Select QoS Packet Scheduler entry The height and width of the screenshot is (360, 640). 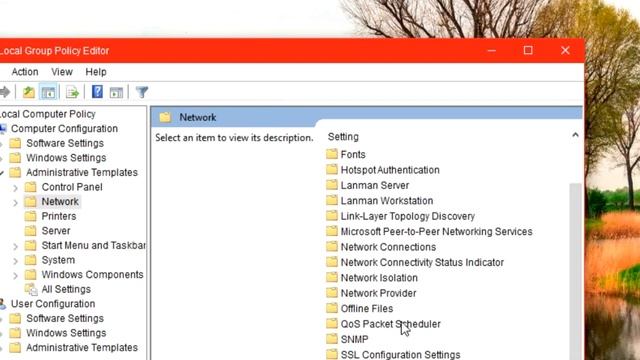click(x=391, y=324)
